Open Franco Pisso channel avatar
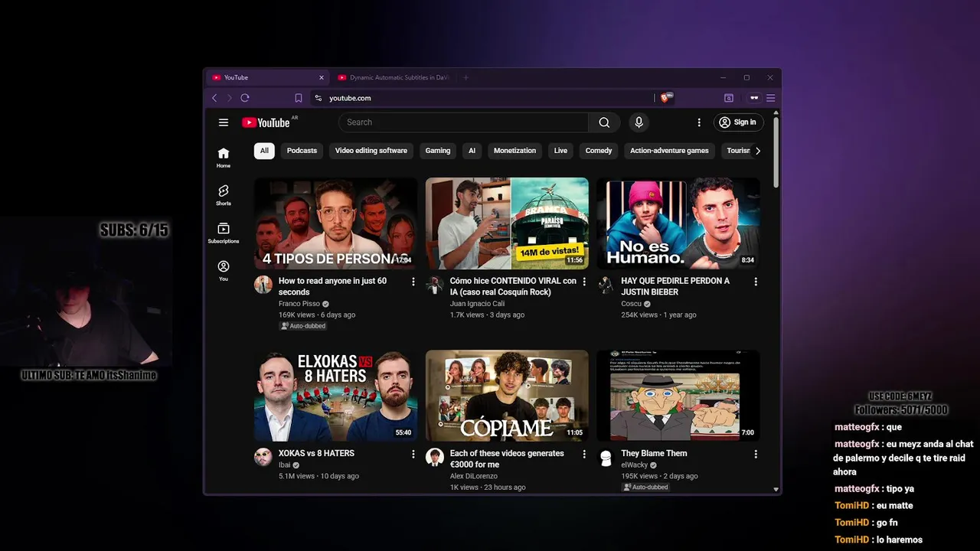The height and width of the screenshot is (551, 980). pos(263,285)
